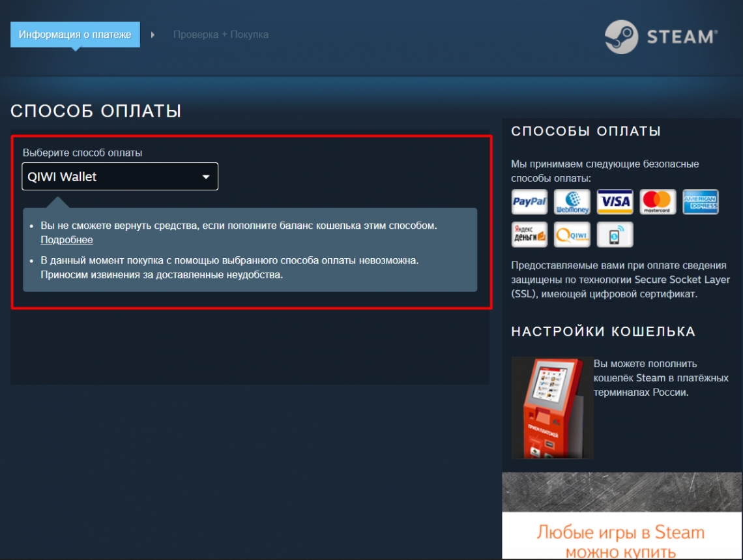
Task: Click the dropdown arrow beside QIWI Wallet
Action: coord(206,176)
